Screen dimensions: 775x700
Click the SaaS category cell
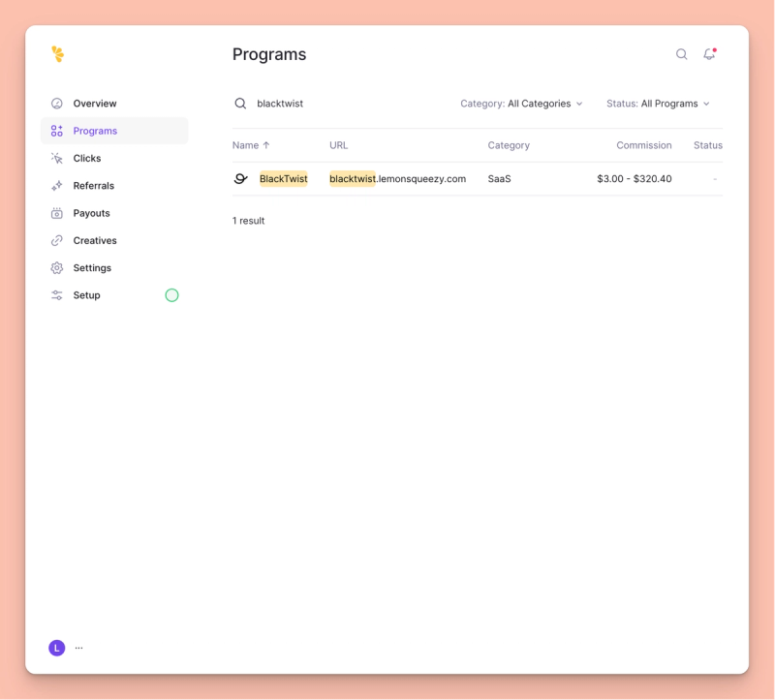point(499,179)
